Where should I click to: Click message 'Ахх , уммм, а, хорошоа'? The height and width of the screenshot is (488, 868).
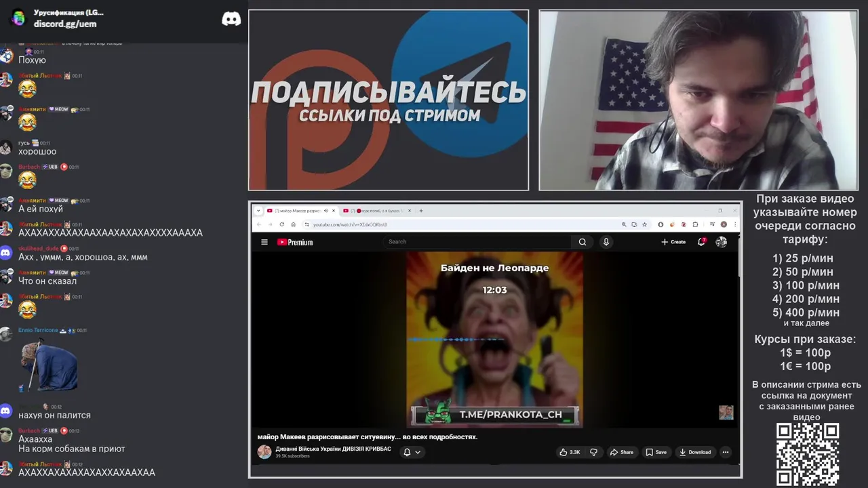83,258
